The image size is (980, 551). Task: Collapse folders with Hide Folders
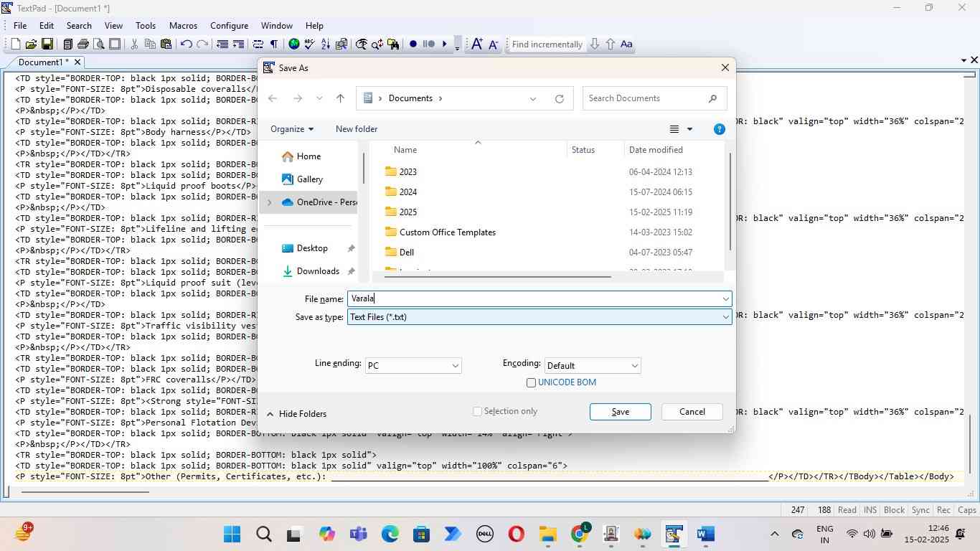[x=296, y=414]
